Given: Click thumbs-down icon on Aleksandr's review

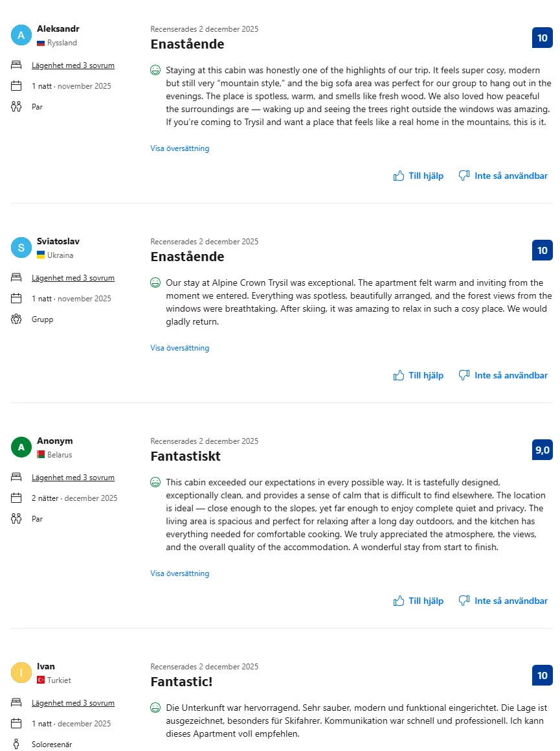Looking at the screenshot, I should tap(464, 176).
